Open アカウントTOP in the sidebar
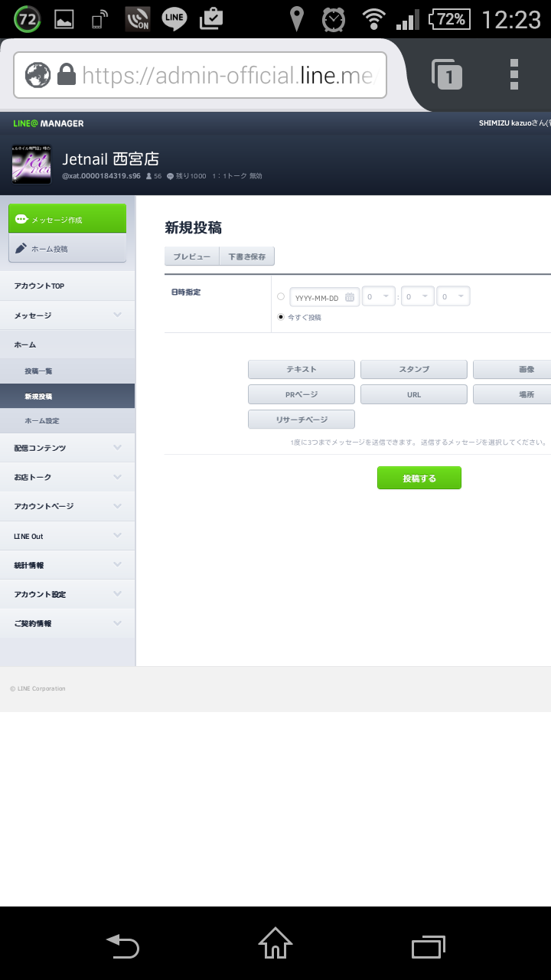Screen dimensions: 551x980 pyautogui.click(x=67, y=286)
